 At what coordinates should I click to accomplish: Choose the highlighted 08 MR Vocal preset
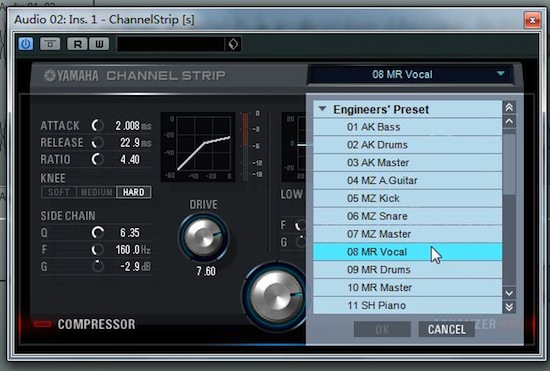click(407, 252)
